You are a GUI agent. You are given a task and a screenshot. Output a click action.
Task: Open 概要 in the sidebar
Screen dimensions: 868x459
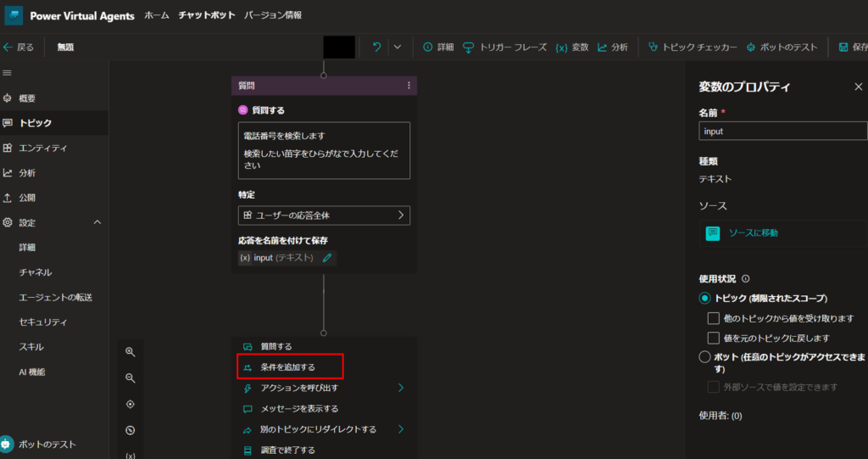54,98
